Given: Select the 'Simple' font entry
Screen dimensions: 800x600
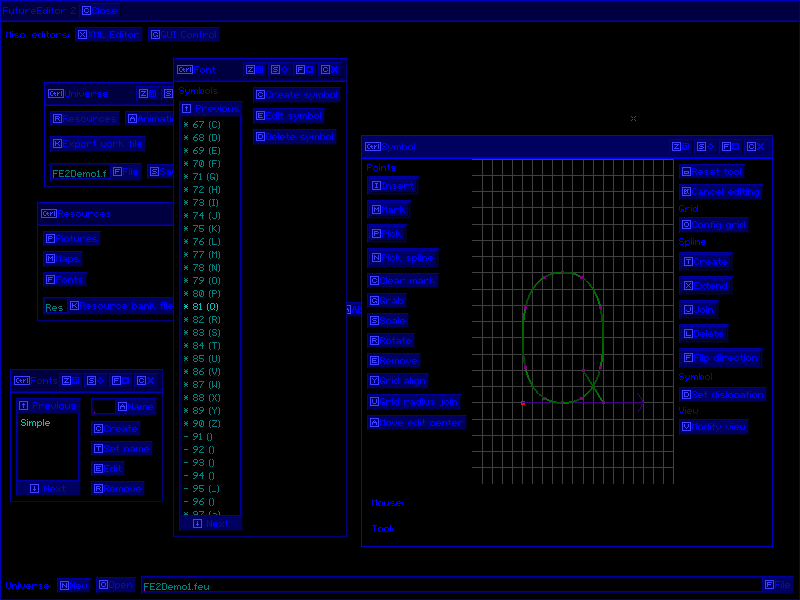Looking at the screenshot, I should pyautogui.click(x=36, y=423).
